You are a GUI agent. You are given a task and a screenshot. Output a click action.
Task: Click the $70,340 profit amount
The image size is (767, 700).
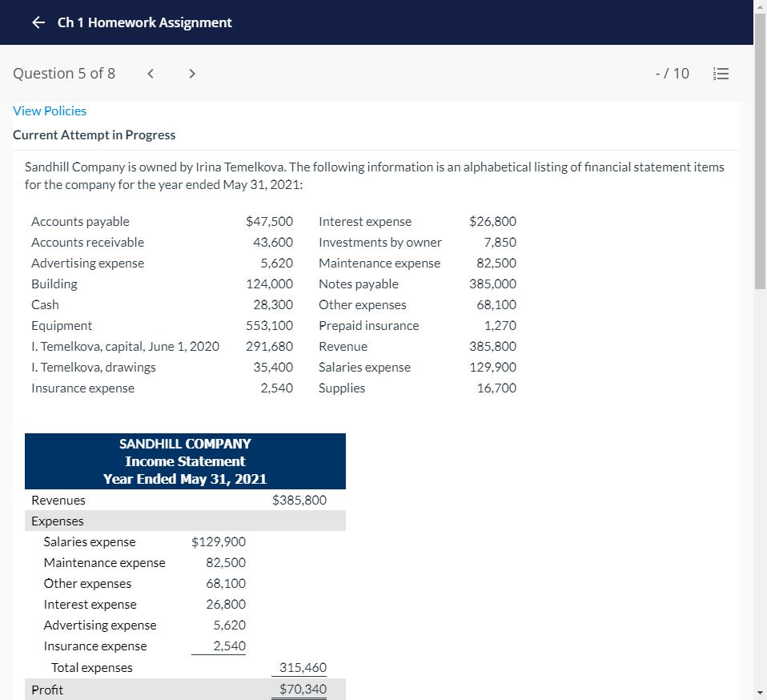[x=303, y=690]
